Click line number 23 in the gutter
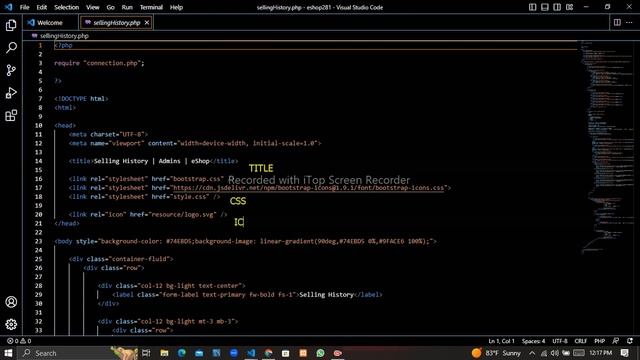The image size is (640, 360). coord(38,241)
